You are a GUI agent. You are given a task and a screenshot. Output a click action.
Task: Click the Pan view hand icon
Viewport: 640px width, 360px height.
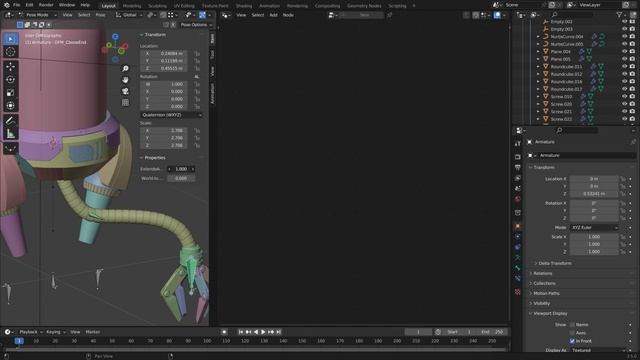tap(125, 80)
